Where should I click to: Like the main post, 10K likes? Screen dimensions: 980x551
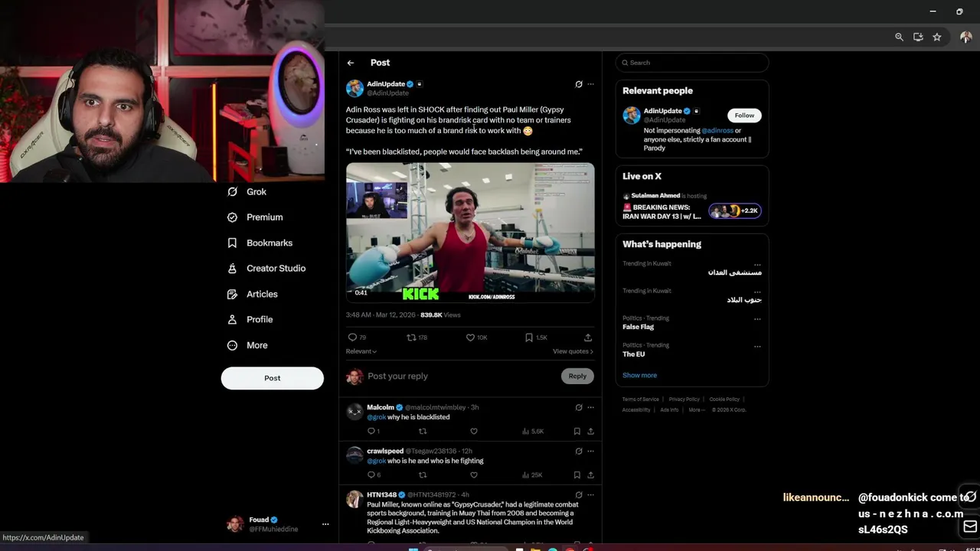477,337
